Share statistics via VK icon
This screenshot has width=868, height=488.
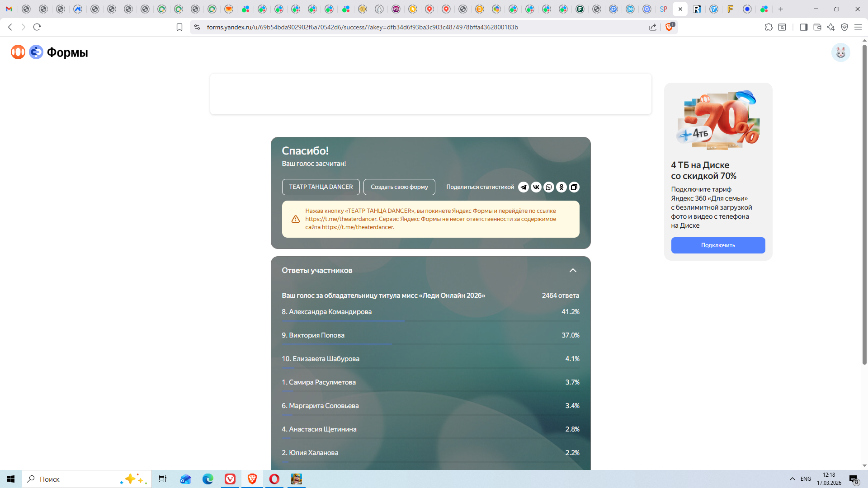click(536, 187)
